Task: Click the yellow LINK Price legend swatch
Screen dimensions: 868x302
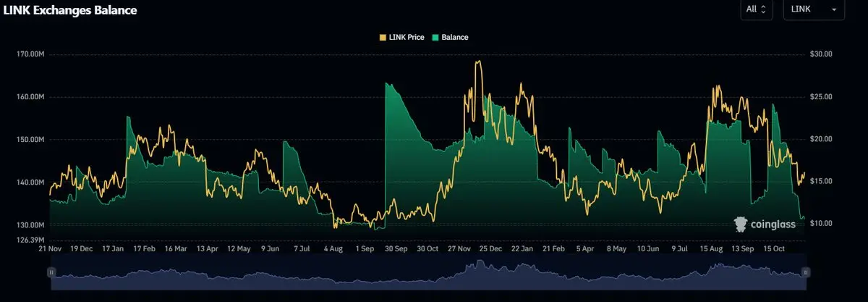Action: pos(383,37)
